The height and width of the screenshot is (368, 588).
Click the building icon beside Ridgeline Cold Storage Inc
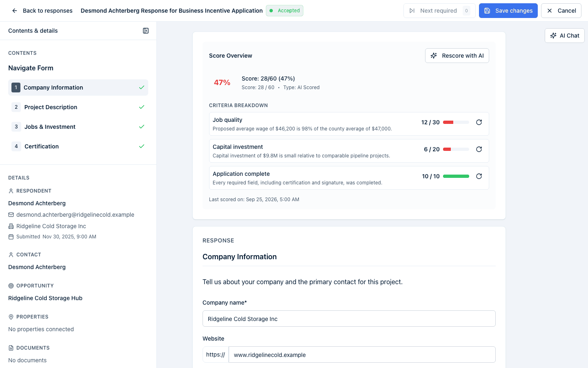click(x=11, y=226)
